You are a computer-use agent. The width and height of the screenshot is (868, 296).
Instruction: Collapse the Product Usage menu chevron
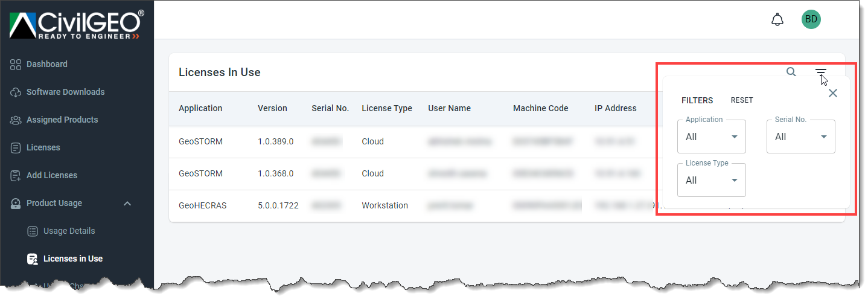(127, 204)
